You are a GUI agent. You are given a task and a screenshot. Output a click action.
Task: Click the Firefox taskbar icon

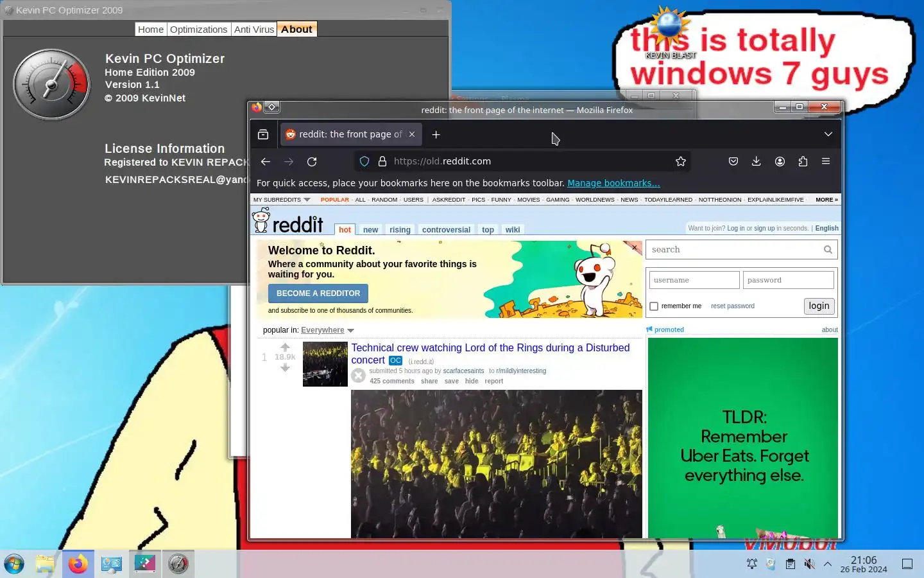78,564
